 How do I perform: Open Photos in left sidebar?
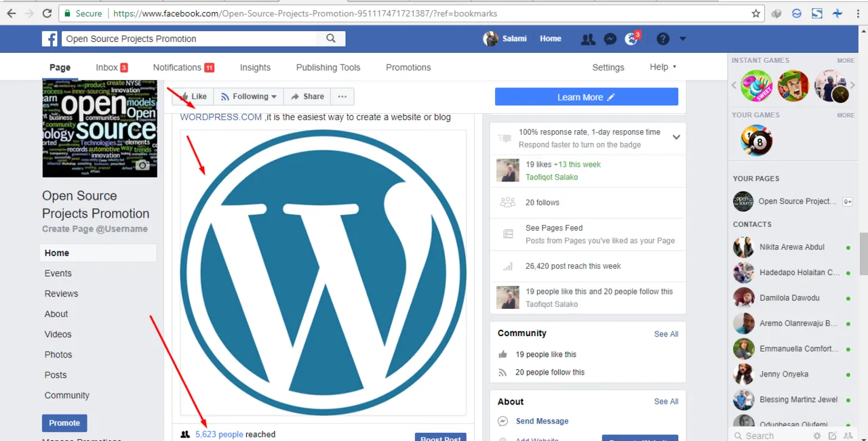[x=58, y=354]
